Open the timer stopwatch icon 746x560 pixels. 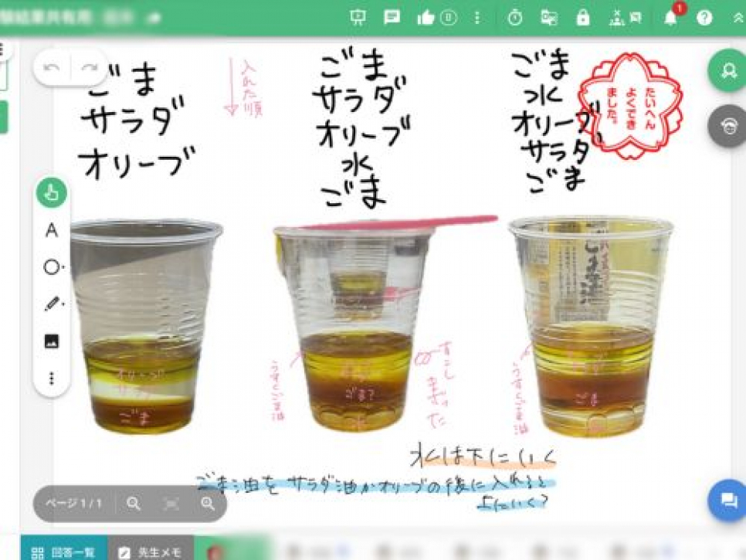[x=515, y=18]
